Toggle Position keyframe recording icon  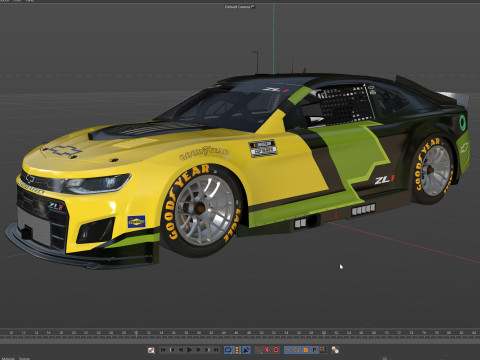[x=288, y=350]
